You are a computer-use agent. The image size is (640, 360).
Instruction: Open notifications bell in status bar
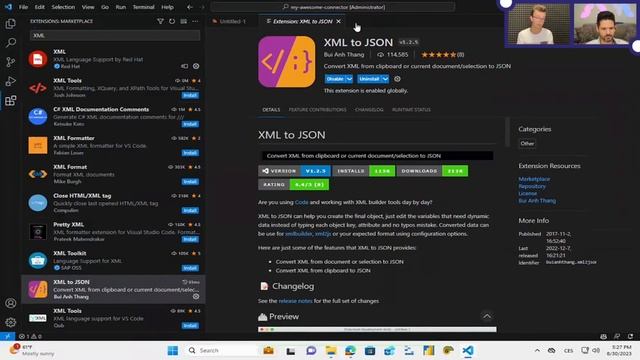coord(631,336)
